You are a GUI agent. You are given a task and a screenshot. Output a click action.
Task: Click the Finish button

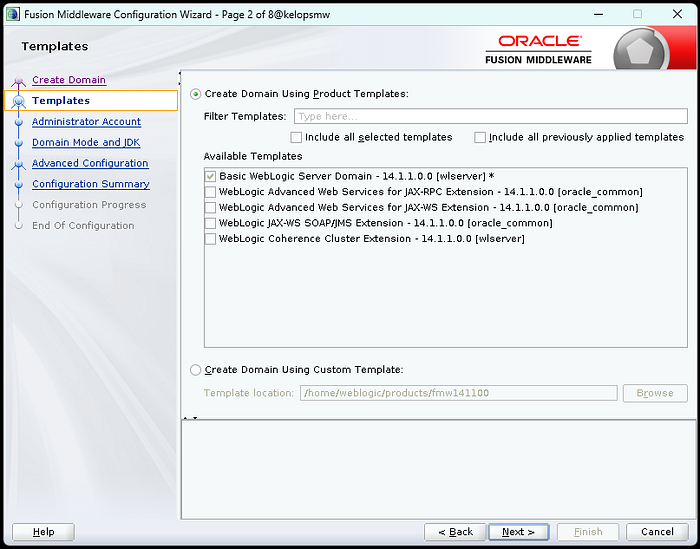[x=588, y=532]
